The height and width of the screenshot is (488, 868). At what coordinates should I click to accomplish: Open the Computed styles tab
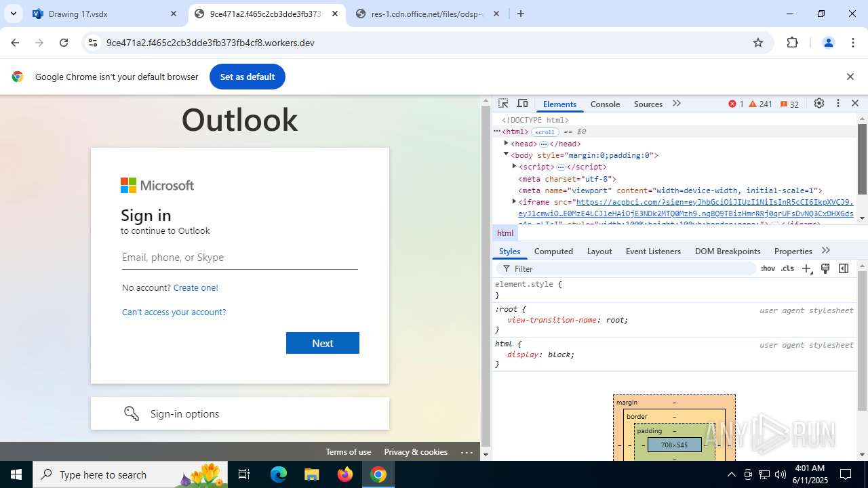tap(553, 251)
